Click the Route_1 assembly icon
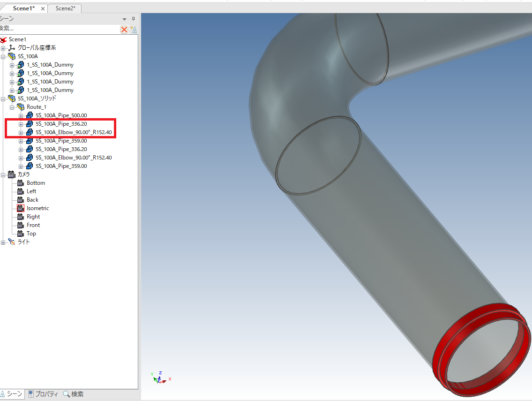The width and height of the screenshot is (532, 401). [x=21, y=107]
